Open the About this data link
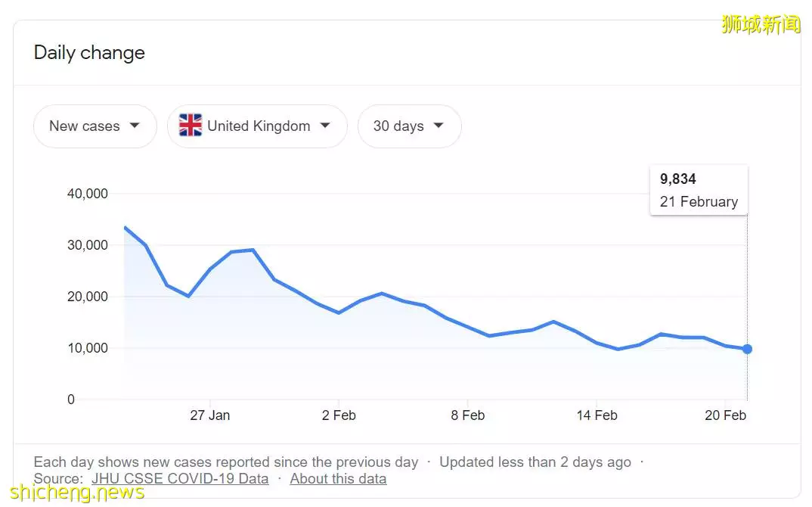Viewport: 812px width, 507px height. tap(338, 478)
